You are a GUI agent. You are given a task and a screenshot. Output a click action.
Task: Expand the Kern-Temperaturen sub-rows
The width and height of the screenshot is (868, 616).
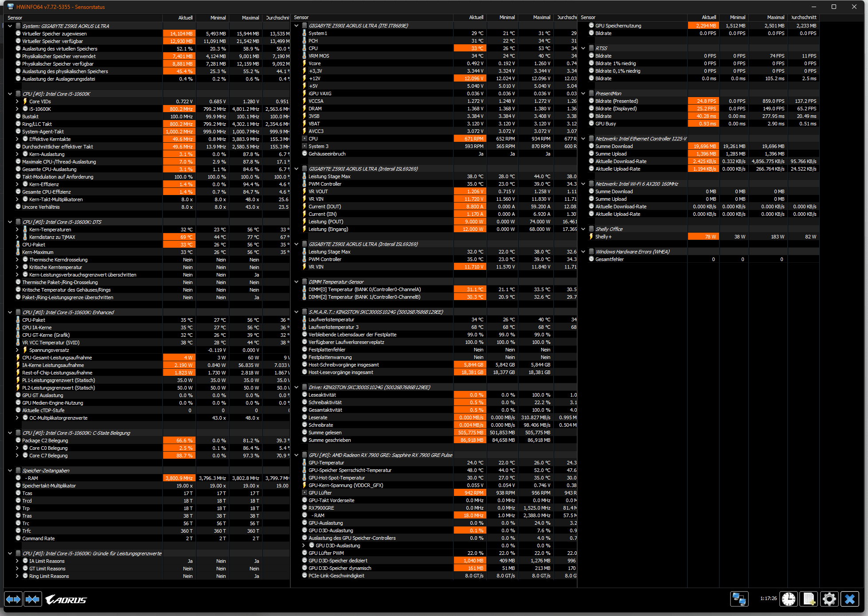(x=17, y=229)
